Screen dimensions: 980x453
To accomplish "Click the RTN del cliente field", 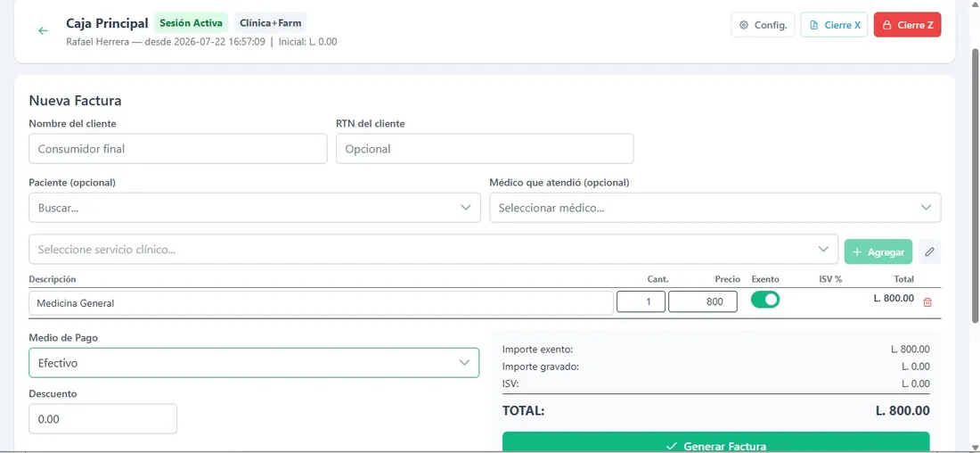I will pos(485,149).
